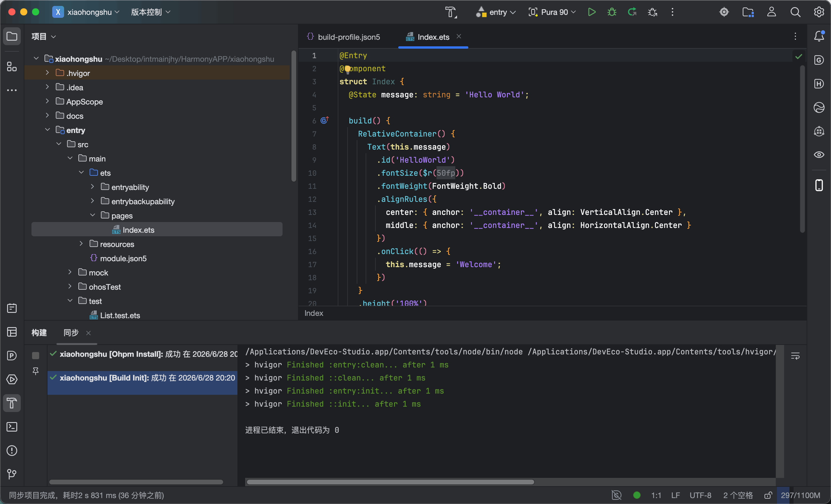
Task: Expand the entryability folder
Action: click(x=92, y=187)
